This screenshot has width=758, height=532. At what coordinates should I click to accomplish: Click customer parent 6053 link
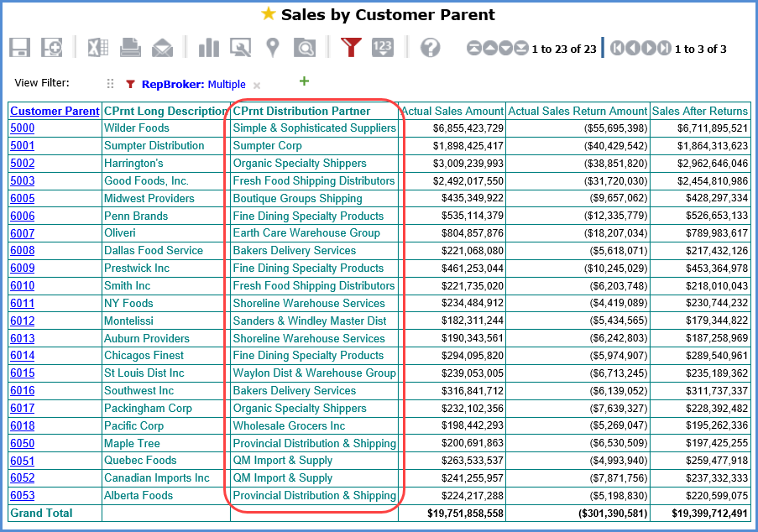pos(22,496)
